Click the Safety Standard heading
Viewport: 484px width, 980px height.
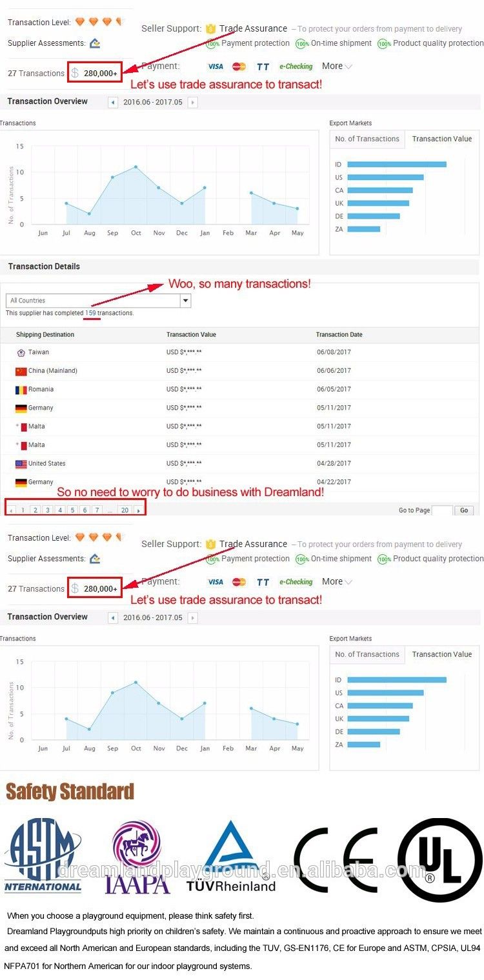point(70,792)
